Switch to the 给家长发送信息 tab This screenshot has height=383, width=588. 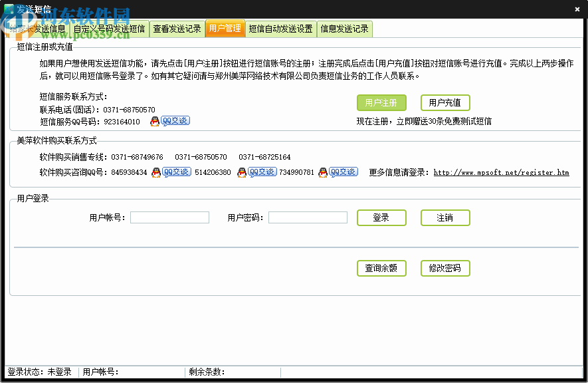click(x=36, y=29)
